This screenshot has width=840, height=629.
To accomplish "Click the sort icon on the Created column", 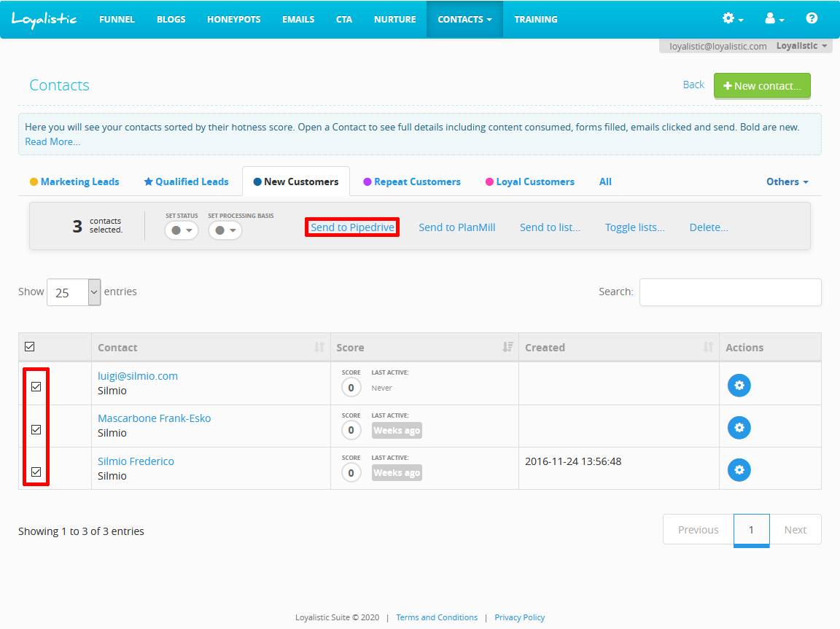I will click(x=707, y=347).
